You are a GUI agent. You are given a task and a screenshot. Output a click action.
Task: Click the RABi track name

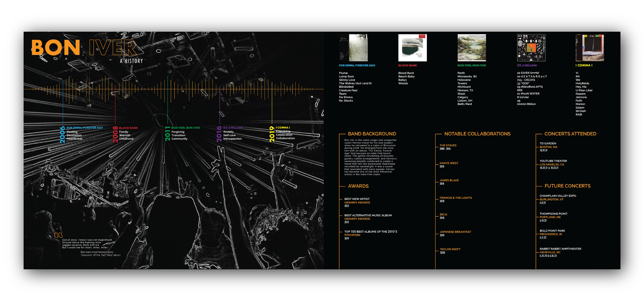point(579,115)
